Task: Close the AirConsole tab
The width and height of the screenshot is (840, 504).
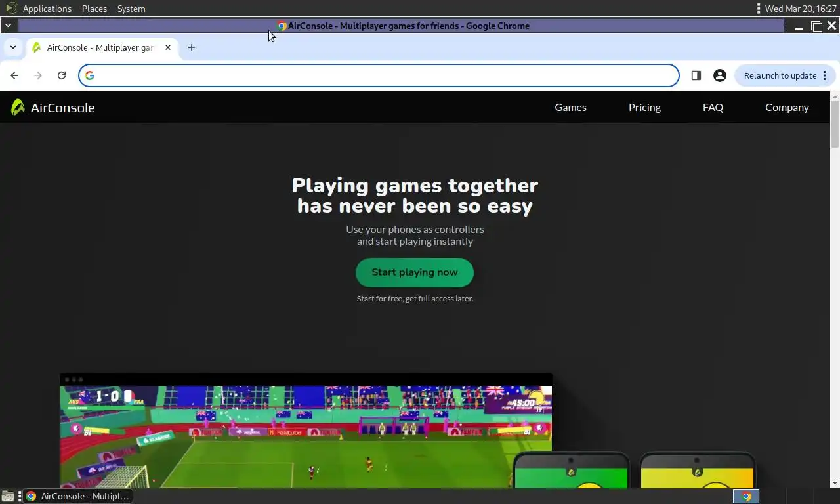Action: [x=168, y=47]
